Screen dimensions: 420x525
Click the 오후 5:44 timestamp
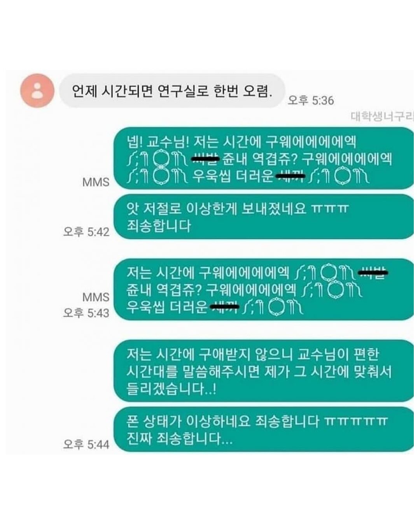[86, 444]
